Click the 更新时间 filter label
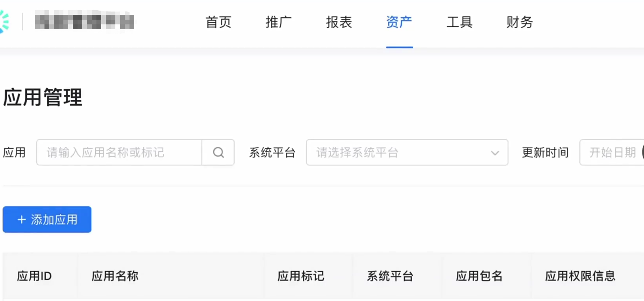This screenshot has width=644, height=301. pos(545,152)
